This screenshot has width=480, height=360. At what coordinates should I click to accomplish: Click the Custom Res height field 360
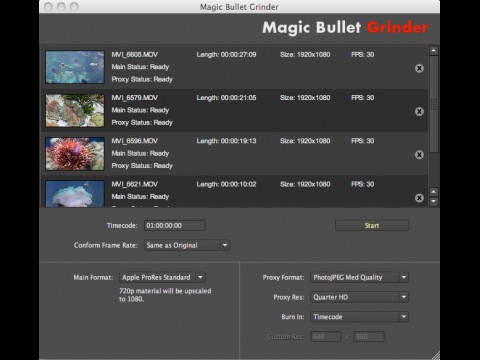369,337
